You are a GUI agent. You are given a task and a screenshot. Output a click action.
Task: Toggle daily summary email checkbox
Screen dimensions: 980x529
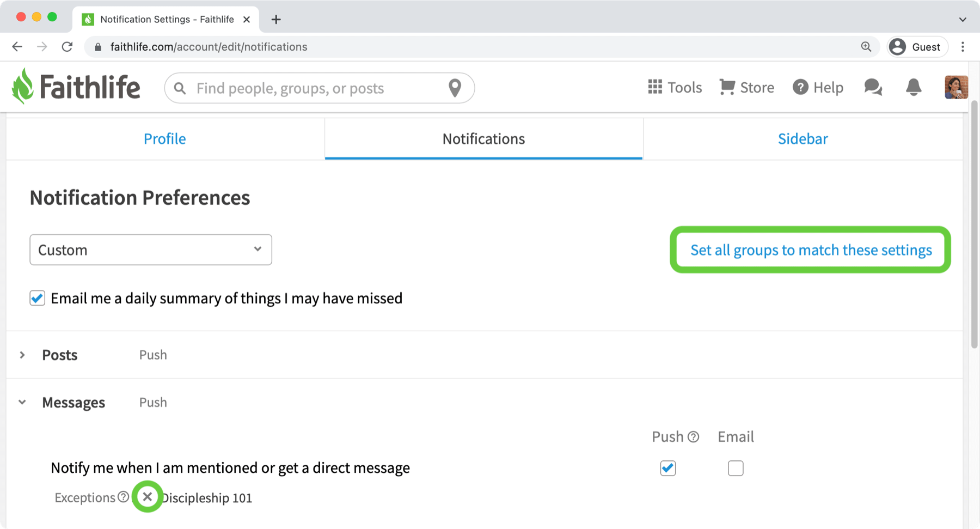[x=37, y=298]
